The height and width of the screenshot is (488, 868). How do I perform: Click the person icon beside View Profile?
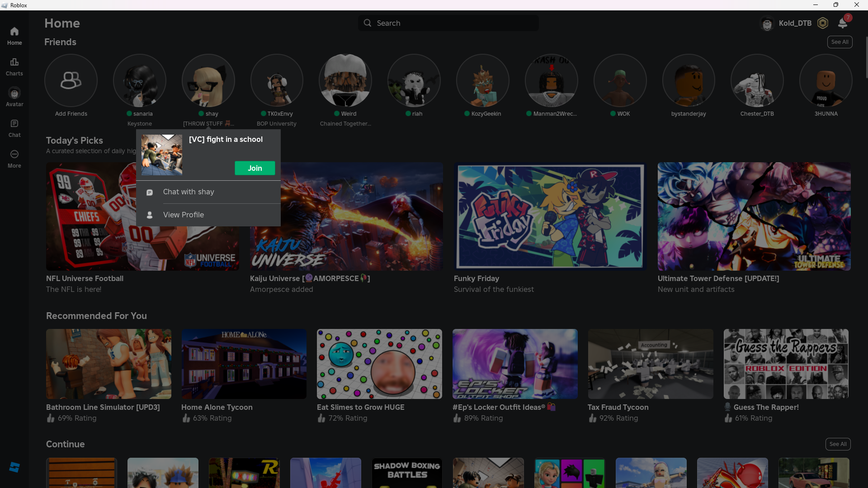pos(150,215)
